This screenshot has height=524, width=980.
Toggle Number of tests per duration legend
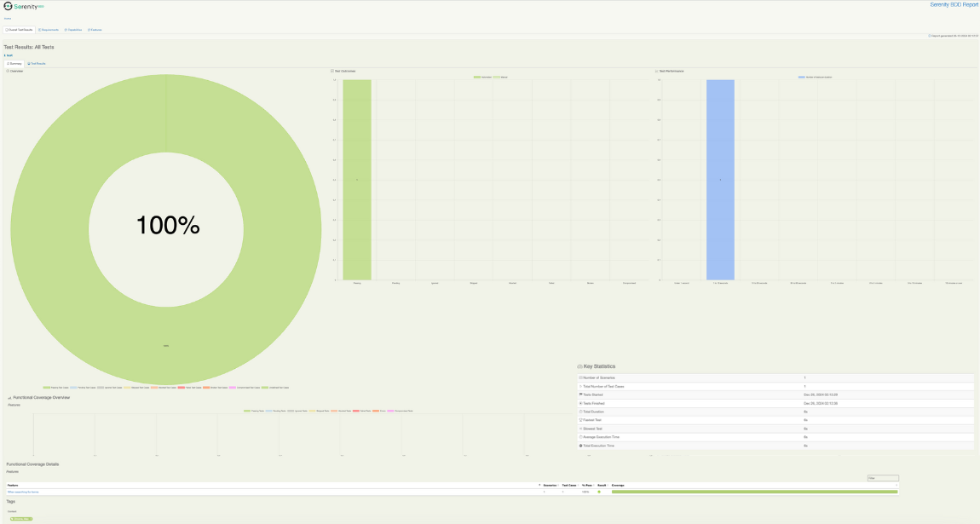point(815,77)
